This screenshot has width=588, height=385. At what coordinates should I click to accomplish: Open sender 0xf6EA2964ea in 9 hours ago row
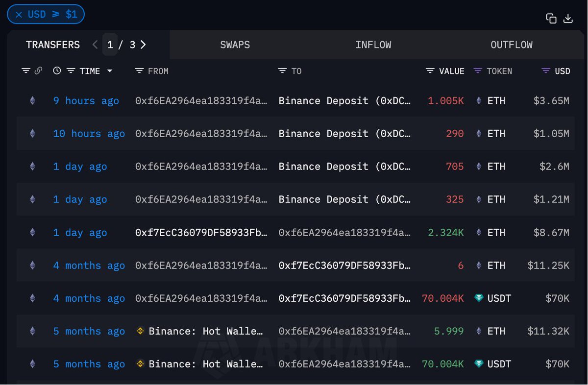point(201,101)
